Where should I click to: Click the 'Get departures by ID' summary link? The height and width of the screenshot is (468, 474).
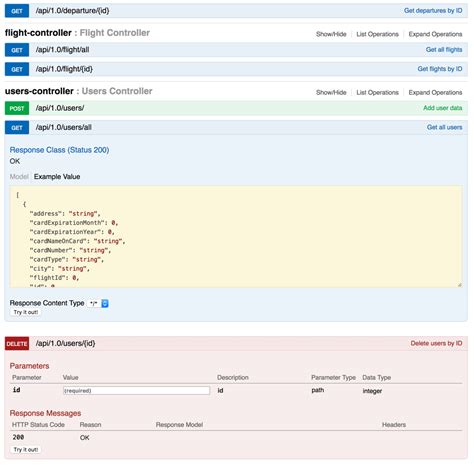(433, 11)
